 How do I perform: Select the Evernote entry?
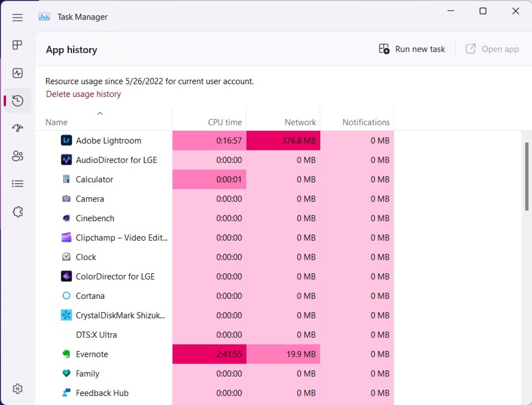(x=92, y=354)
